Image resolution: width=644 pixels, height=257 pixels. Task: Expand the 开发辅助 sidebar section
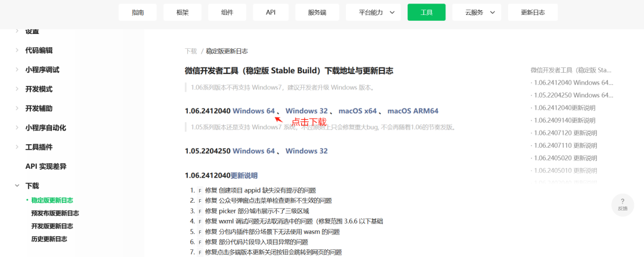tap(39, 109)
